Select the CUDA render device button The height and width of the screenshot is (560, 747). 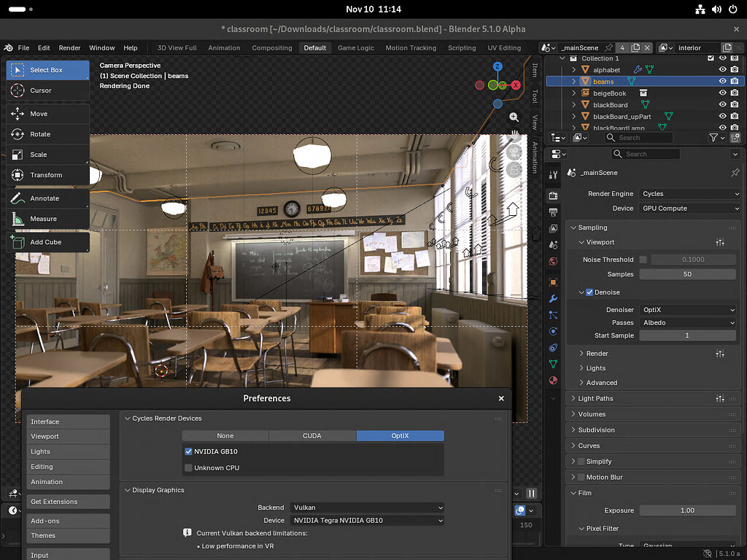tap(312, 435)
